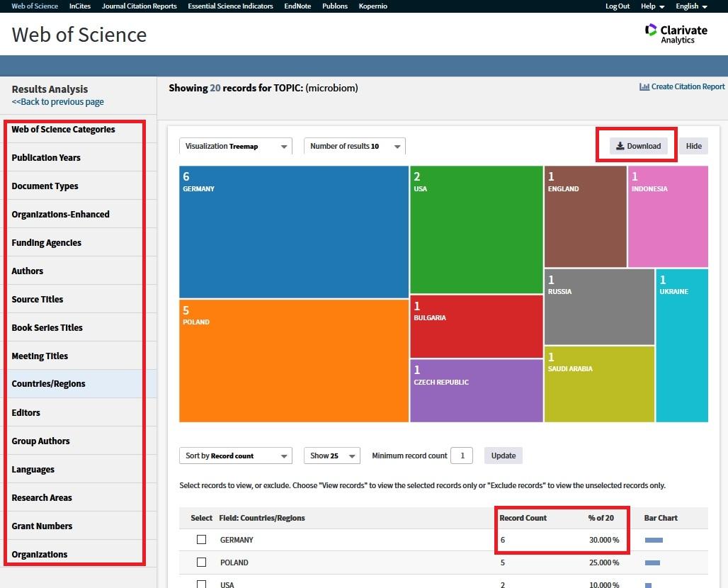Screen dimensions: 728x588
Task: Click the Record Count column header
Action: [x=523, y=518]
